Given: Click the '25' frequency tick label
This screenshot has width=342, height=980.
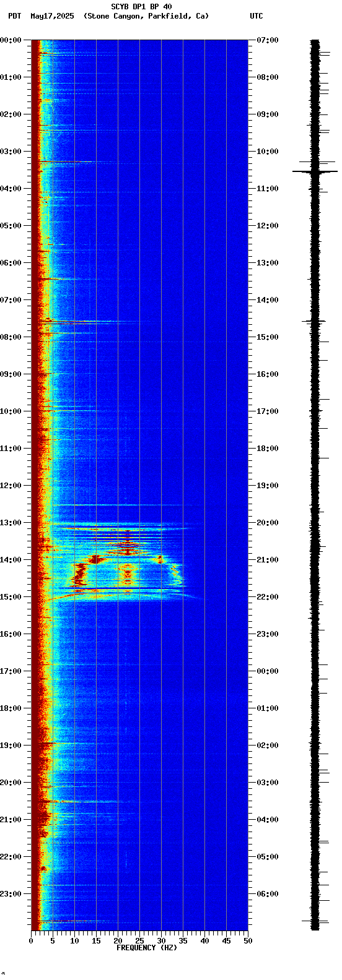Looking at the screenshot, I should pos(139,941).
